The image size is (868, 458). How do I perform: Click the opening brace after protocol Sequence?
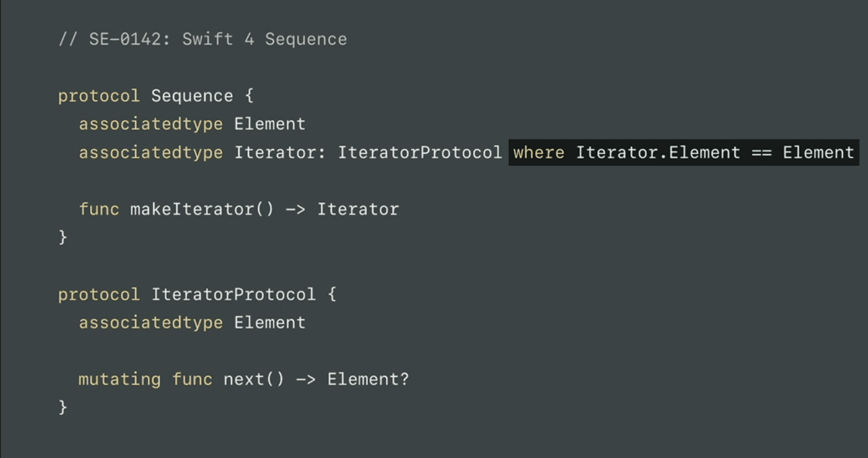(x=249, y=96)
